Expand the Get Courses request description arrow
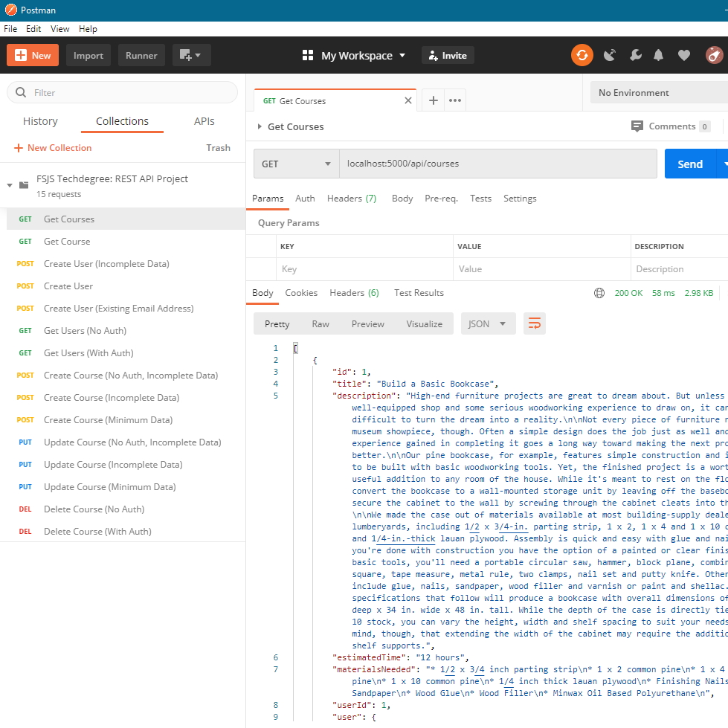This screenshot has height=728, width=728. [260, 126]
